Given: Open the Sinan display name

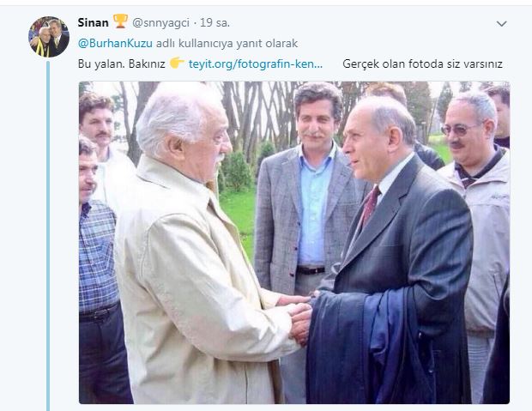Looking at the screenshot, I should pyautogui.click(x=93, y=23).
